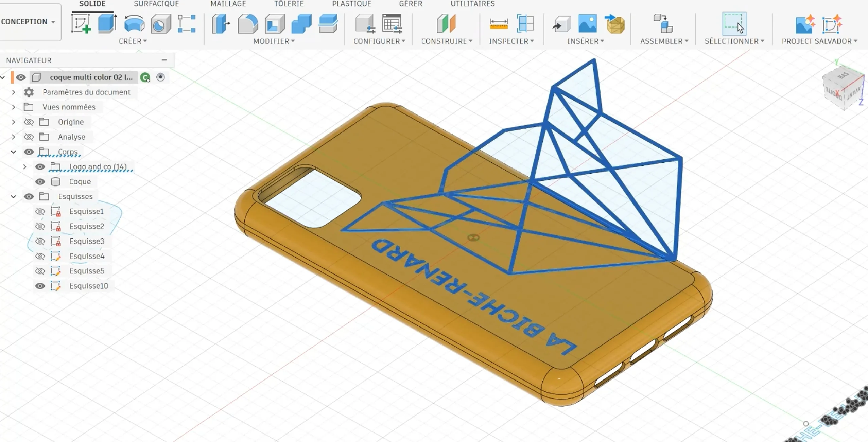Insert a canvas image via the Insérer group
Screen dimensions: 868x442
[587, 24]
